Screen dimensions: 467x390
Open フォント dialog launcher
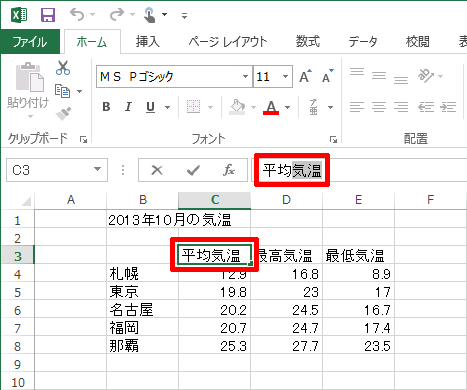coord(333,139)
